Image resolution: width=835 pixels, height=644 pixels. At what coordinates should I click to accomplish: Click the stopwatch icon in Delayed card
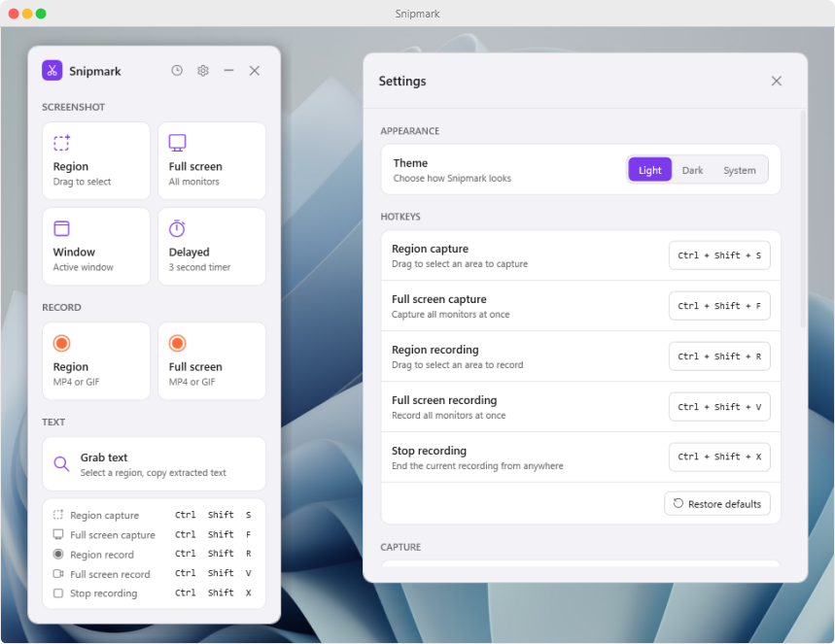177,228
